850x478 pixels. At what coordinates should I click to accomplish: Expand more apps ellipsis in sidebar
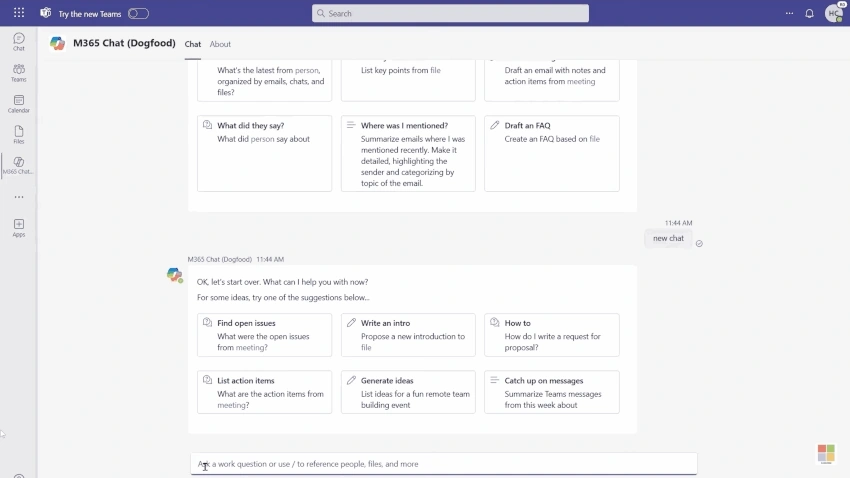click(19, 197)
